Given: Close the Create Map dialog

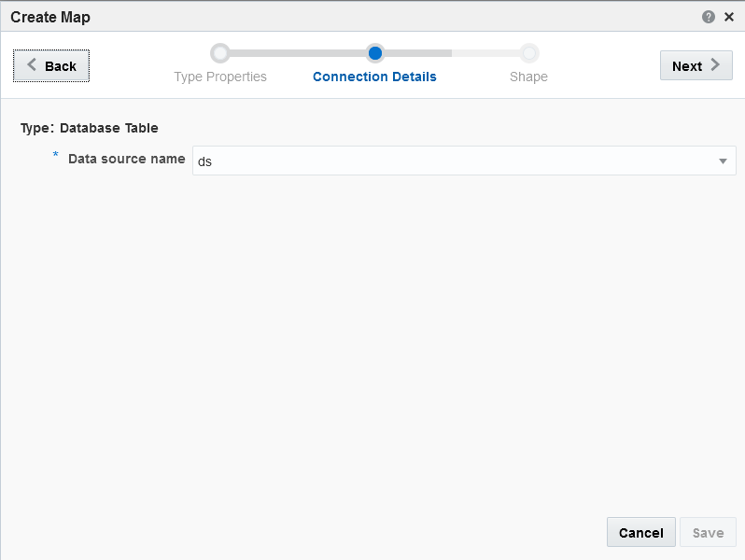Looking at the screenshot, I should tap(729, 17).
